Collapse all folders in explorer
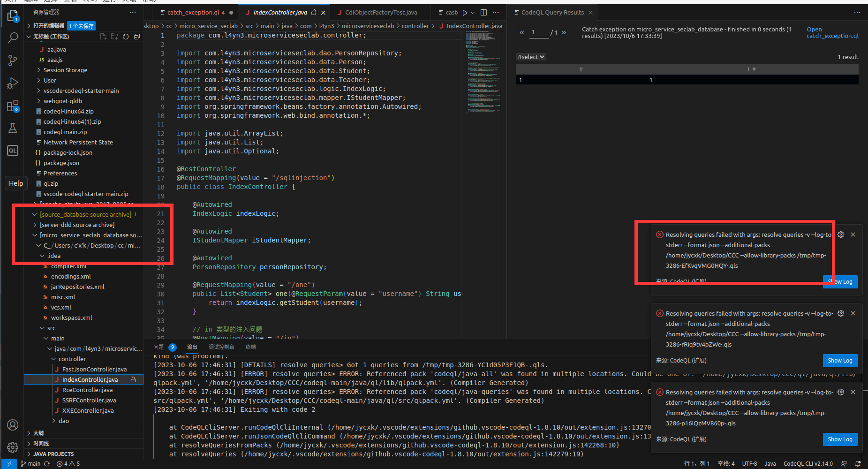Viewport: 868px width, 469px height. coord(137,37)
